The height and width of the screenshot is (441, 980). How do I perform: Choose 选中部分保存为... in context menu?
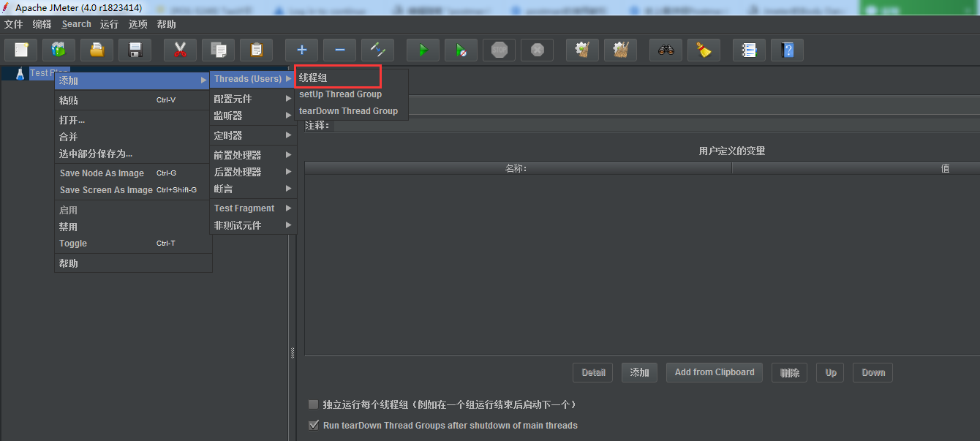click(133, 154)
